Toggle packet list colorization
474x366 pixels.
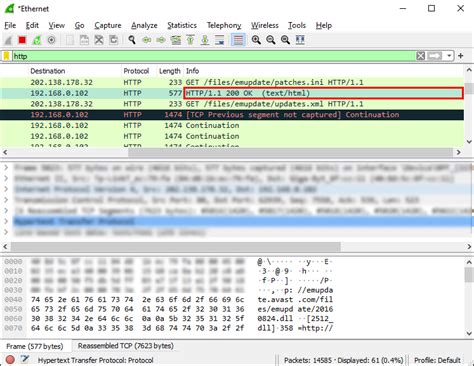point(238,40)
